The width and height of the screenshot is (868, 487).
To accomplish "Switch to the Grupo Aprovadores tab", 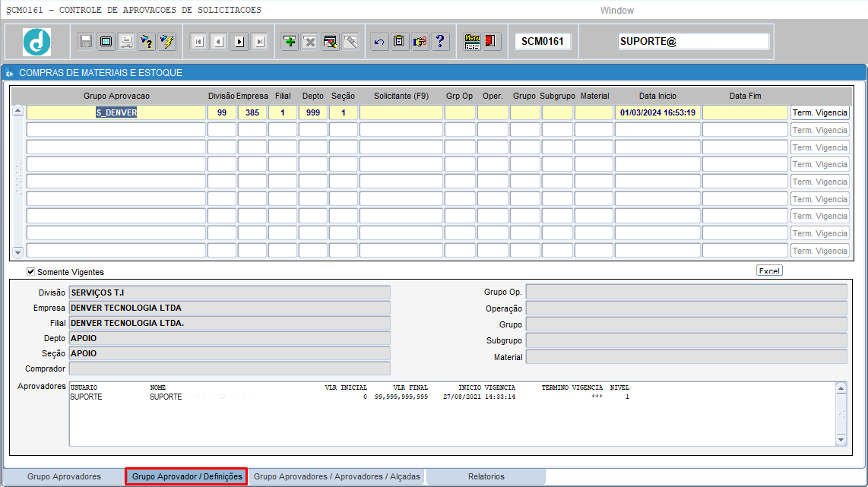I will tap(64, 476).
